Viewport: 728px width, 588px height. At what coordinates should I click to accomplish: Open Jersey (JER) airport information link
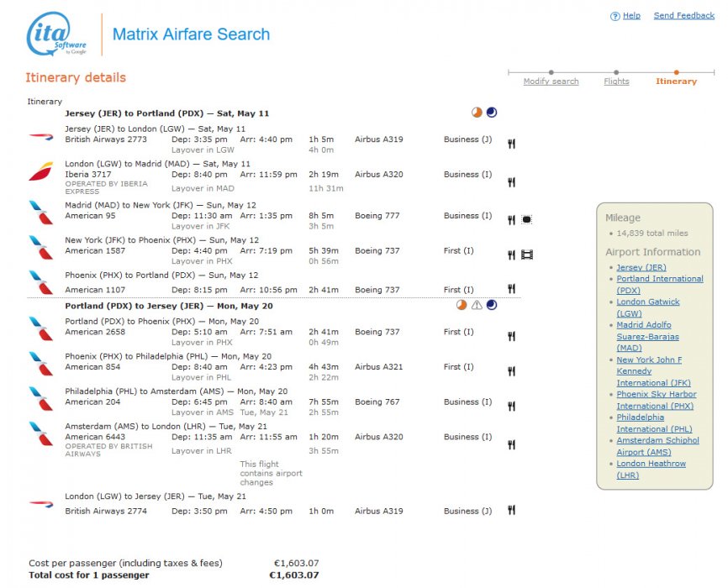click(641, 267)
